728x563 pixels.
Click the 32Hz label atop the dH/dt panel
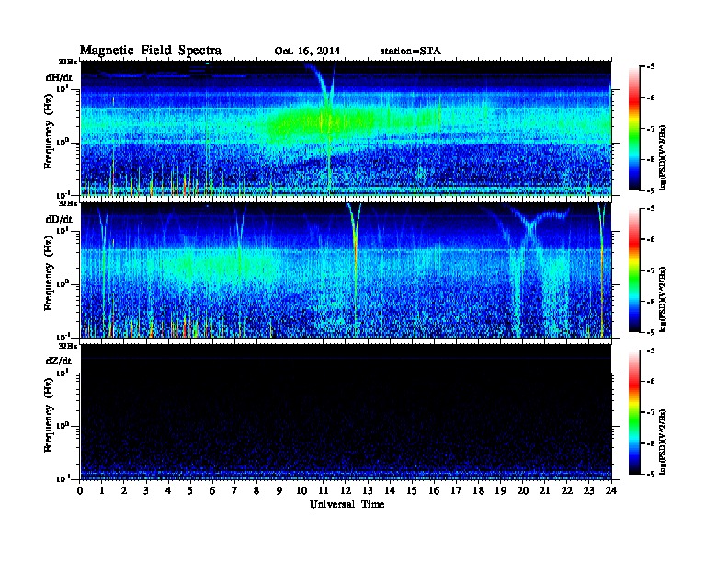click(x=68, y=62)
